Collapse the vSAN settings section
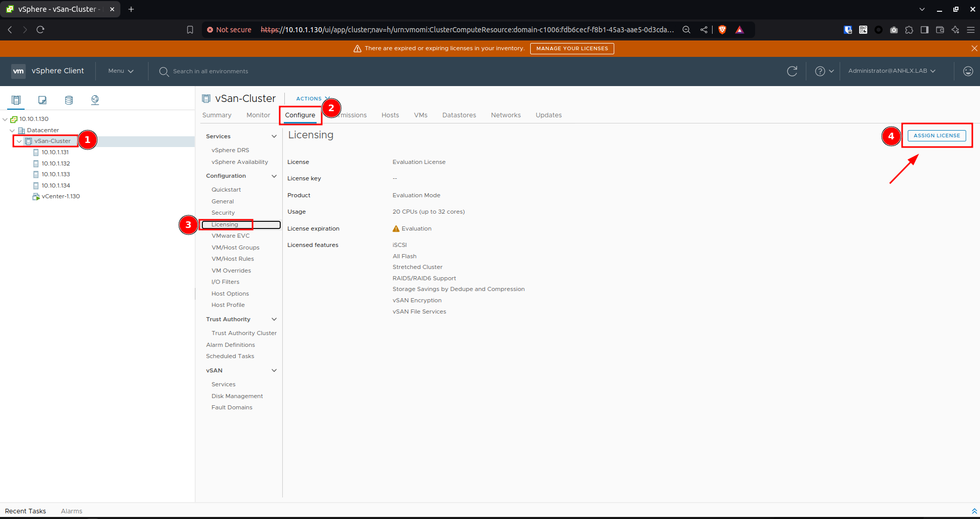Screen dimensions: 980x519 (x=274, y=370)
